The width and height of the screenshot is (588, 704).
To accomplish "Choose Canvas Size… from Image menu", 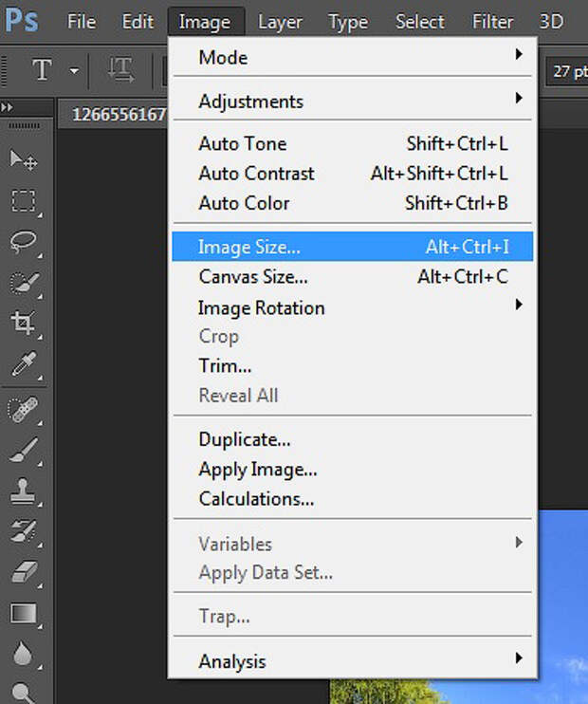I will pos(352,277).
